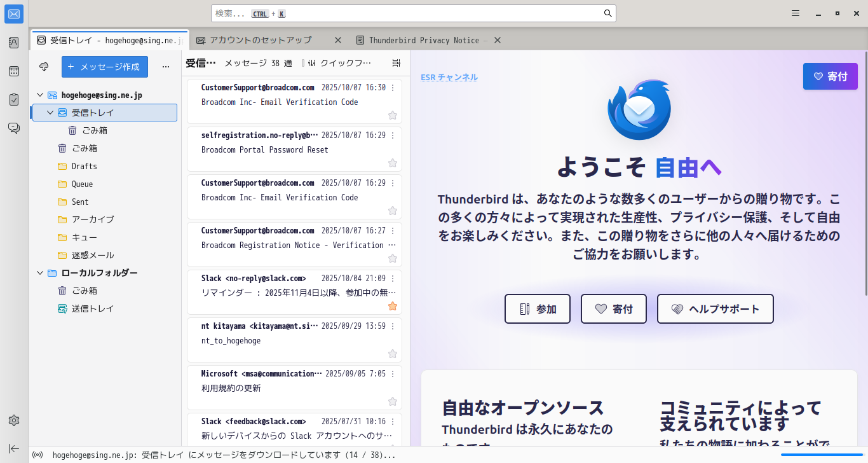Viewport: 868px width, 463px height.
Task: Collapse the hogehoge@sing.ne.jp account tree
Action: point(40,95)
